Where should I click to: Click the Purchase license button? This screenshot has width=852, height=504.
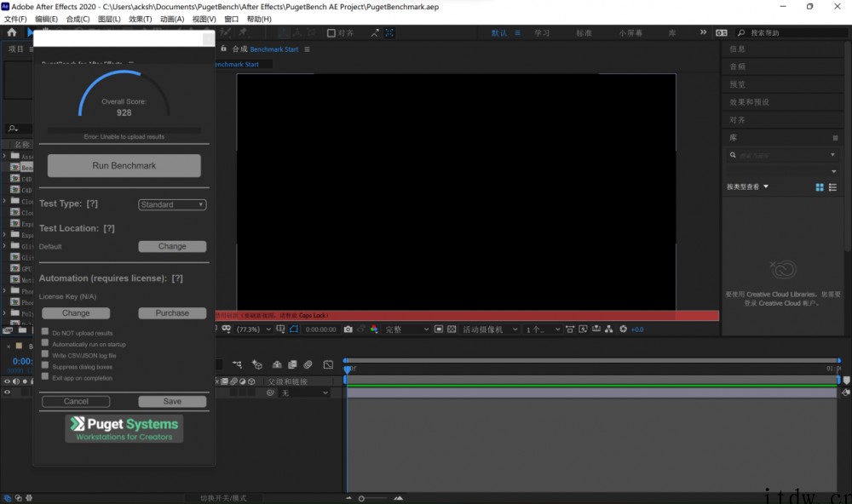172,313
